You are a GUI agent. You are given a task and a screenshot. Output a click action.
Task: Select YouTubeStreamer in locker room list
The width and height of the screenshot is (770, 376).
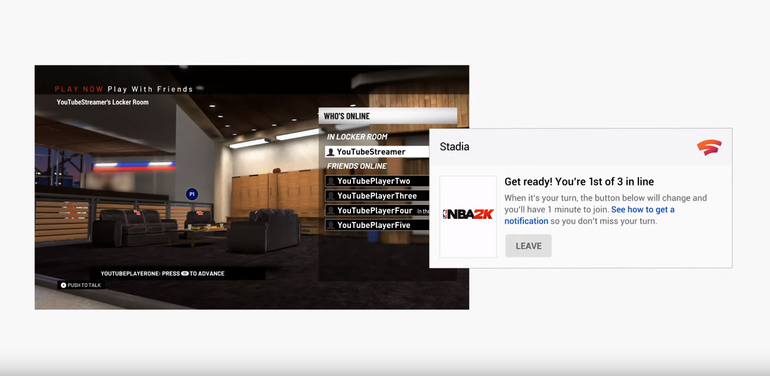(377, 152)
